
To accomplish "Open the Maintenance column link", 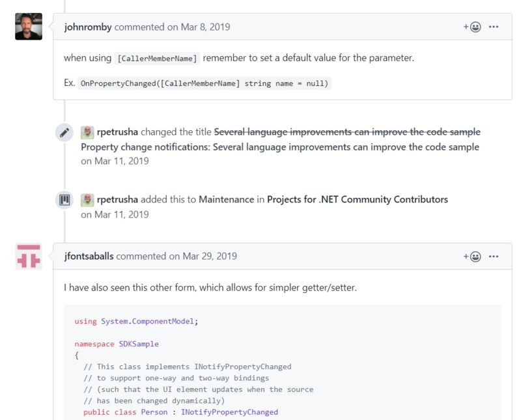I will pos(226,200).
